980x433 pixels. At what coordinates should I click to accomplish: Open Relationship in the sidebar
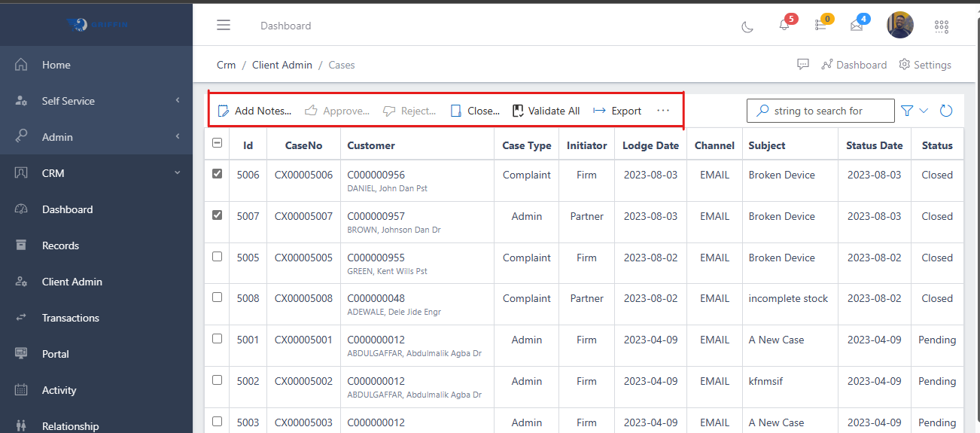[x=96, y=425]
